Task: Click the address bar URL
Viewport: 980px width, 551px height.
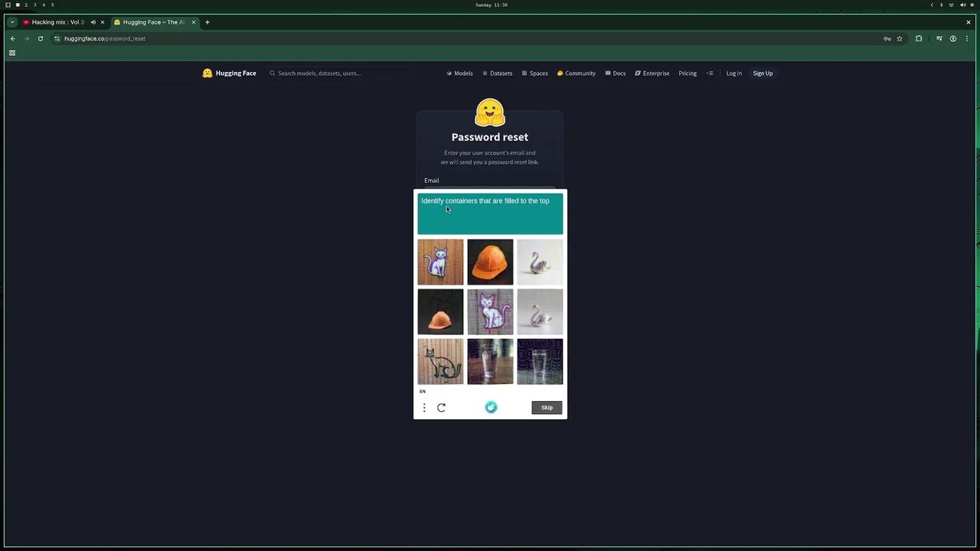Action: click(105, 38)
